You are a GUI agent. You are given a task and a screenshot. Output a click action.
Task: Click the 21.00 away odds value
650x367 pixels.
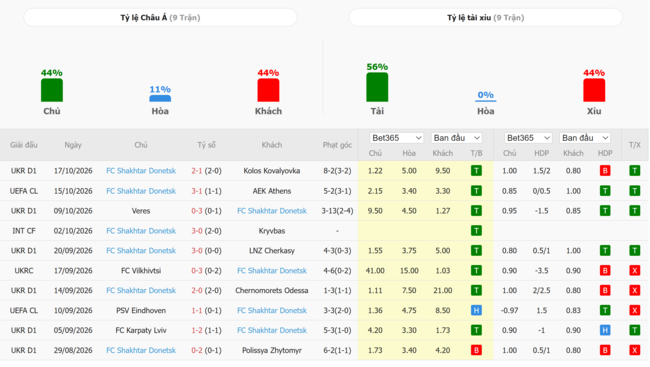pos(443,290)
